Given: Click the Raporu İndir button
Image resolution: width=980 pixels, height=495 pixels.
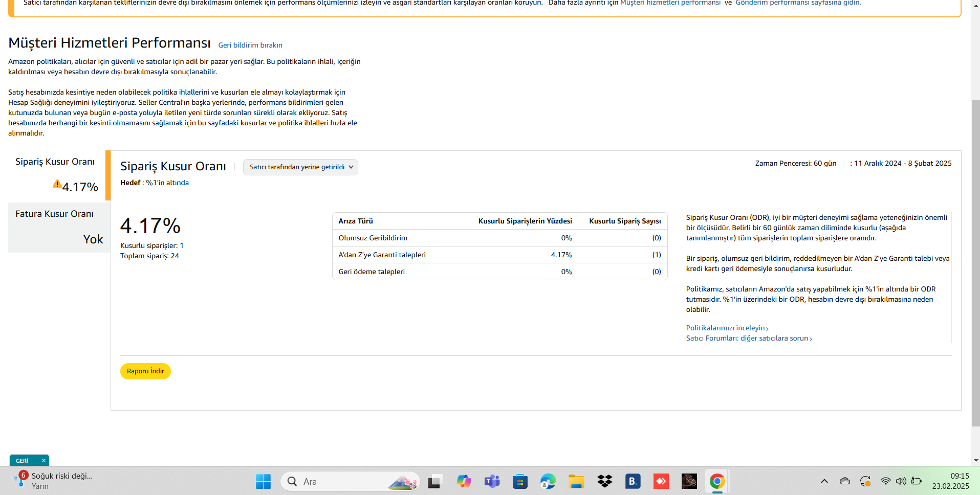Looking at the screenshot, I should click(145, 371).
